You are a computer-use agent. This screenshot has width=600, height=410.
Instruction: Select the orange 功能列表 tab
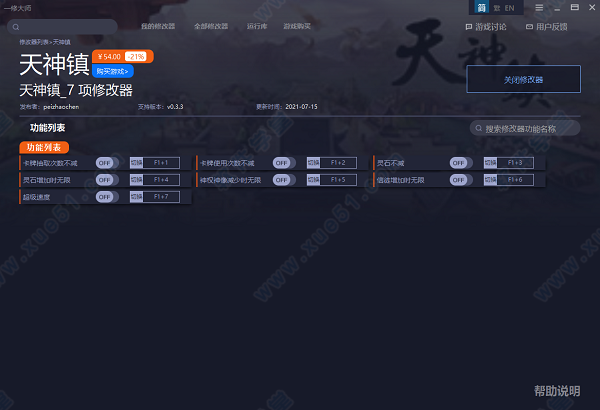click(x=44, y=147)
